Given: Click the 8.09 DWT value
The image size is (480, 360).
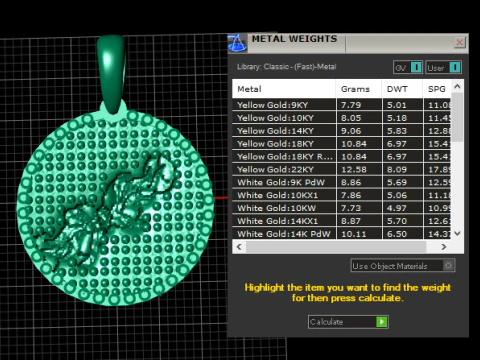Looking at the screenshot, I should 397,170.
